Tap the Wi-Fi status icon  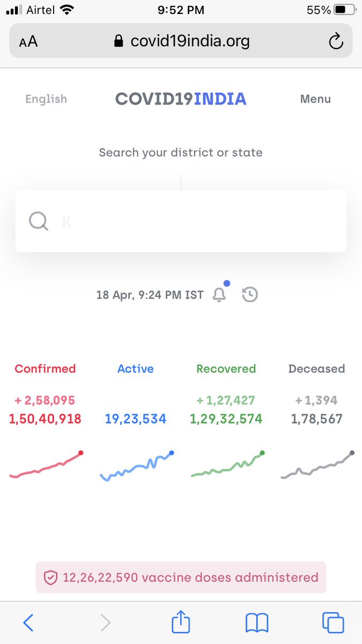click(x=67, y=10)
